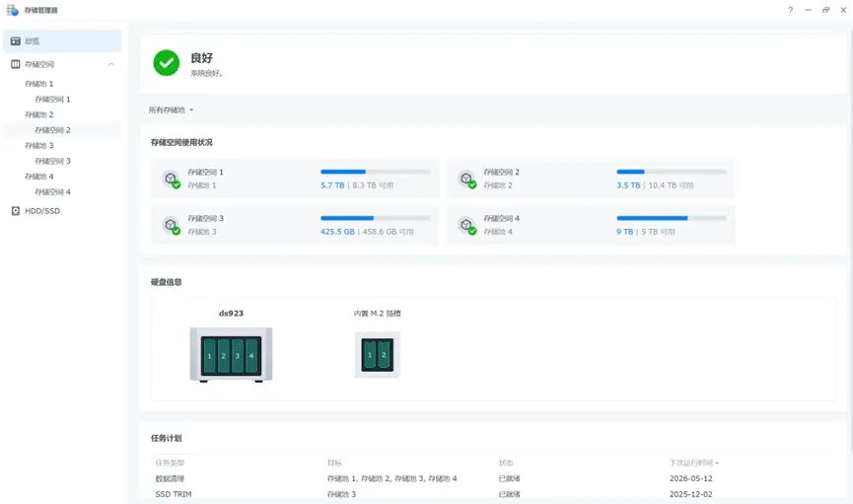Select drive bay 1 on ds923
853x504 pixels.
(x=209, y=355)
